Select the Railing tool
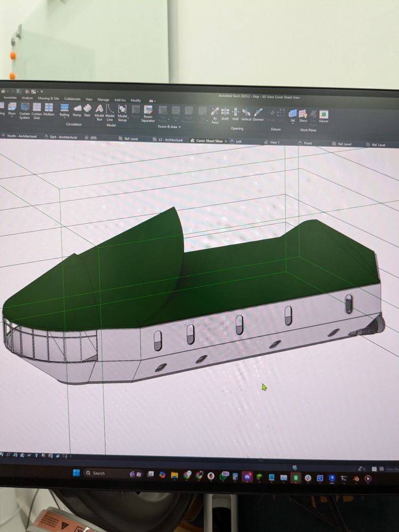 coord(64,111)
